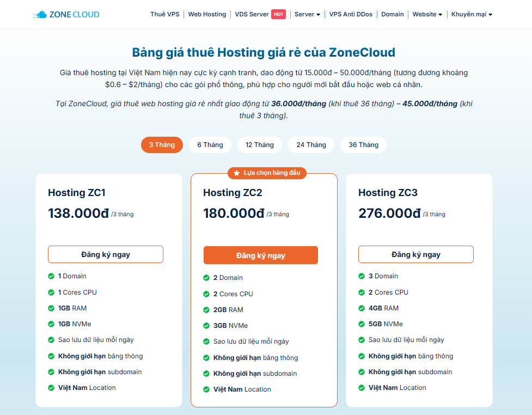Screen dimensions: 532x415
Task: Click 2 Cores CPU in Hosting ZC2
Action: 233,294
